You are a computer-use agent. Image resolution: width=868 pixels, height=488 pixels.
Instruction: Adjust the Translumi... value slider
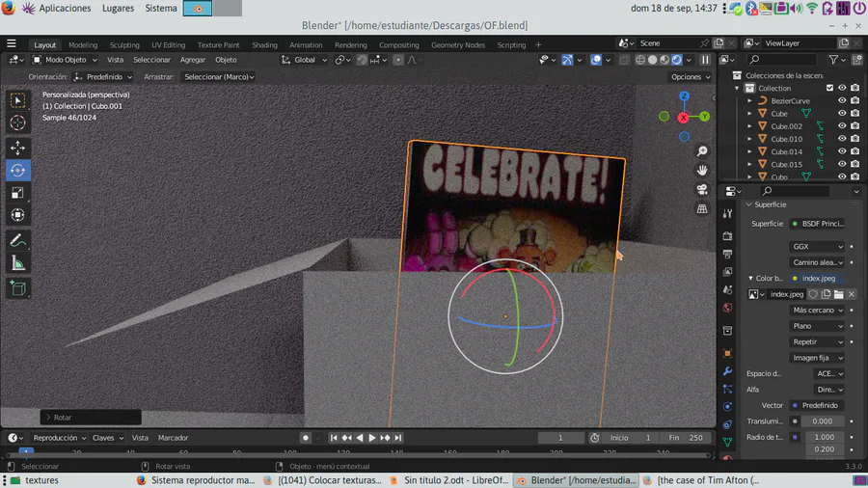tap(823, 421)
